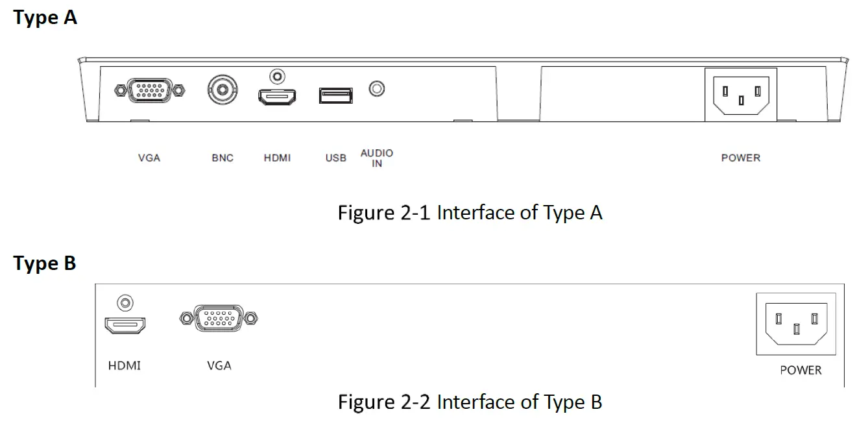This screenshot has width=868, height=427.
Task: Click the audio in jack on Type A
Action: coord(377,88)
